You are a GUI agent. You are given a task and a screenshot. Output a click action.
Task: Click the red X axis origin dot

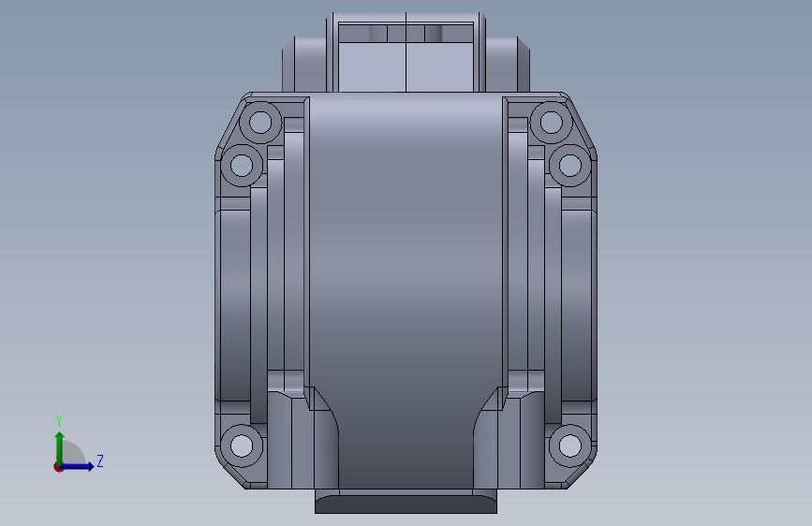click(x=58, y=467)
